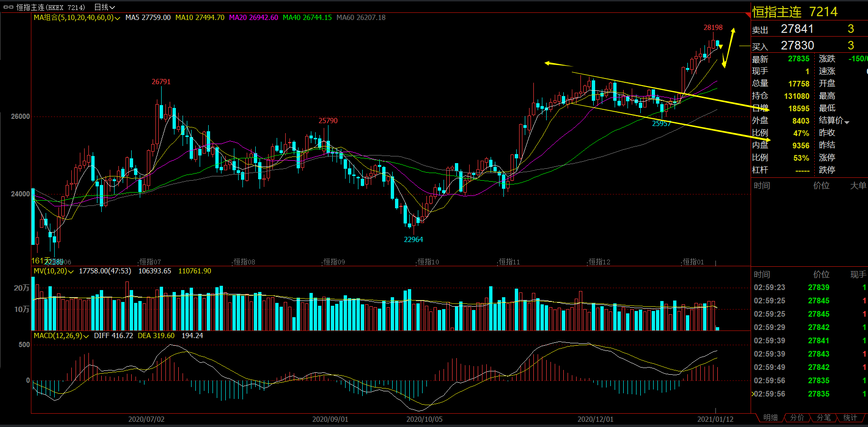868x427 pixels.
Task: Click the 外盘 value 8403
Action: [x=800, y=121]
